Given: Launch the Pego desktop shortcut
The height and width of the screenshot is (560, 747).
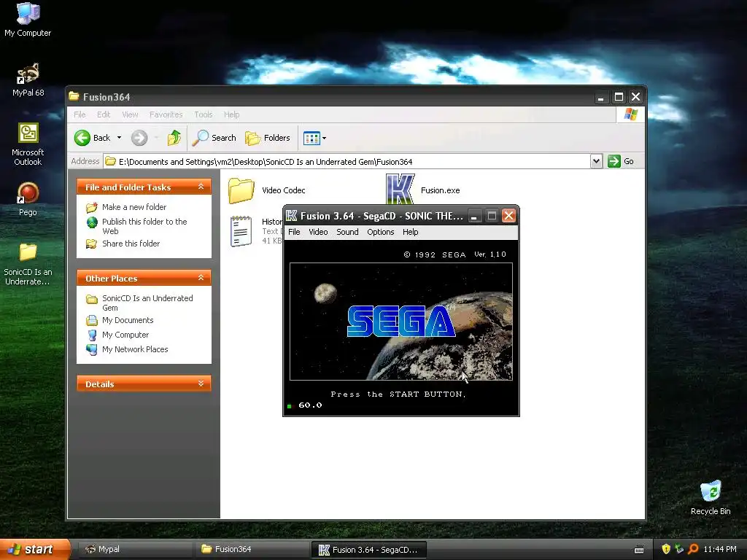Looking at the screenshot, I should 28,198.
